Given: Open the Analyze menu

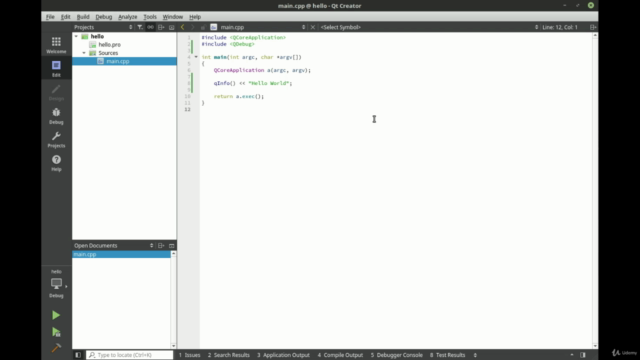Looking at the screenshot, I should point(128,17).
